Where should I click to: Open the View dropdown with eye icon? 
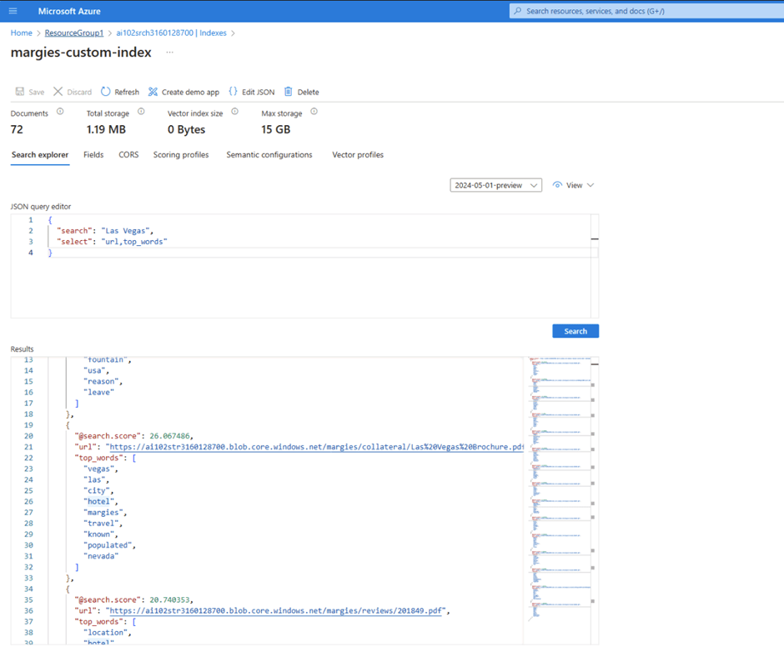(574, 185)
